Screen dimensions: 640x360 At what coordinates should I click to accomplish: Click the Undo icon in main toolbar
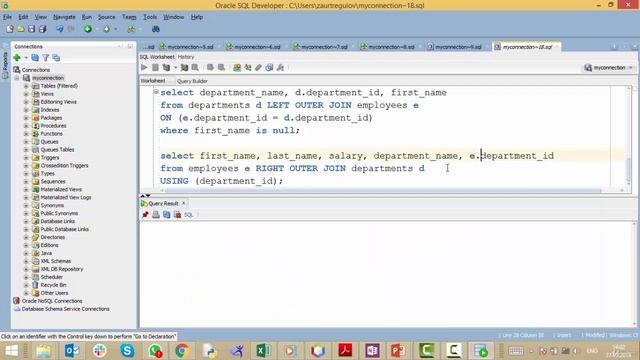60,29
